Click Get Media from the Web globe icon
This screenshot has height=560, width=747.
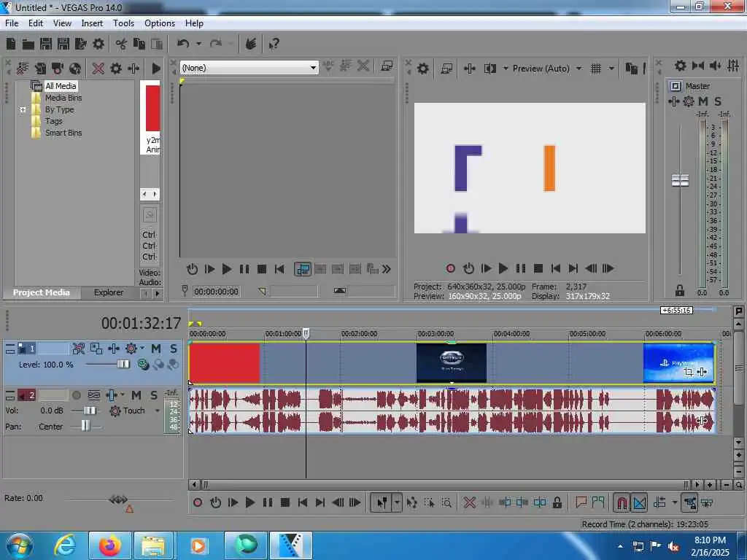(75, 69)
